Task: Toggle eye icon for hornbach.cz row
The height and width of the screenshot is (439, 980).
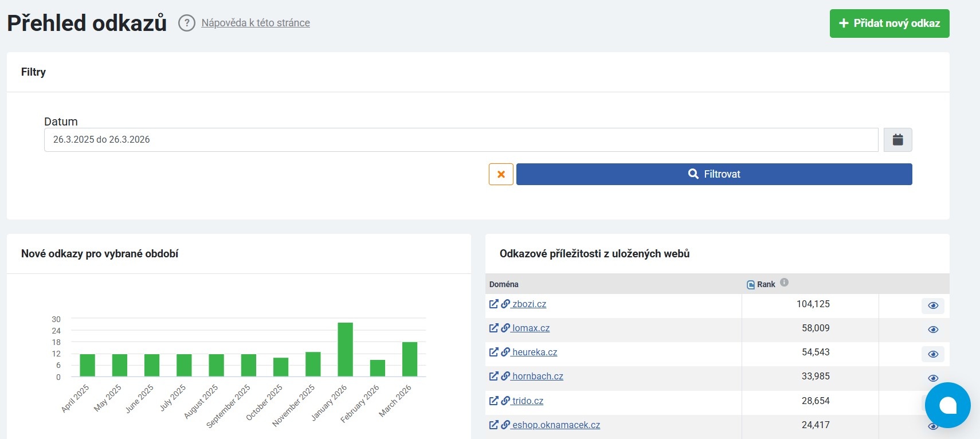Action: (932, 378)
